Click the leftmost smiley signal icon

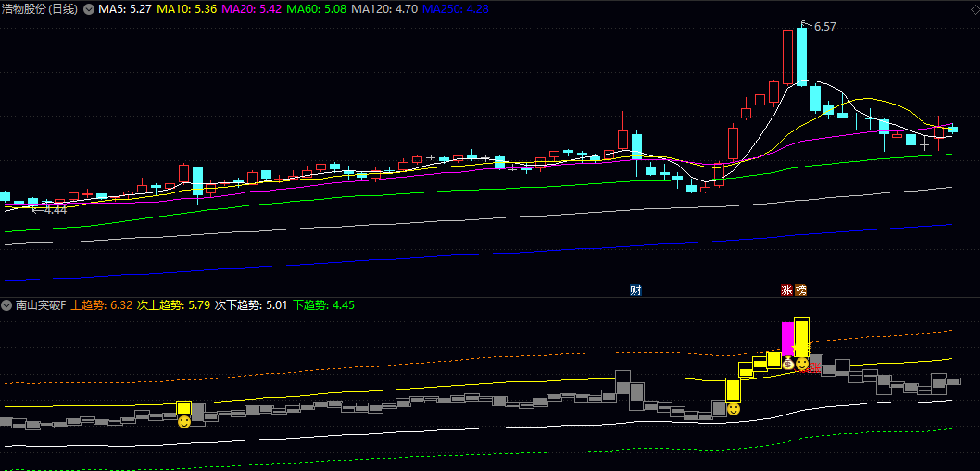[183, 422]
